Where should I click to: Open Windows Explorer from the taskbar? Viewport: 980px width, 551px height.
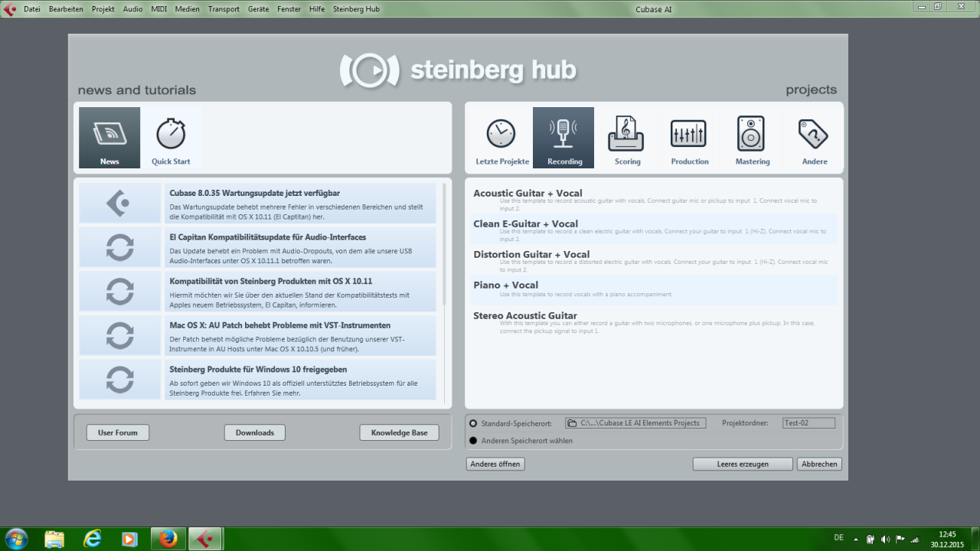pos(54,539)
